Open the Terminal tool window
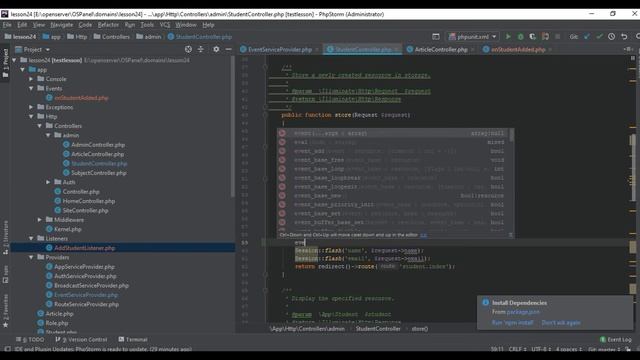Screen dimensions: 640x360 (x=133, y=340)
